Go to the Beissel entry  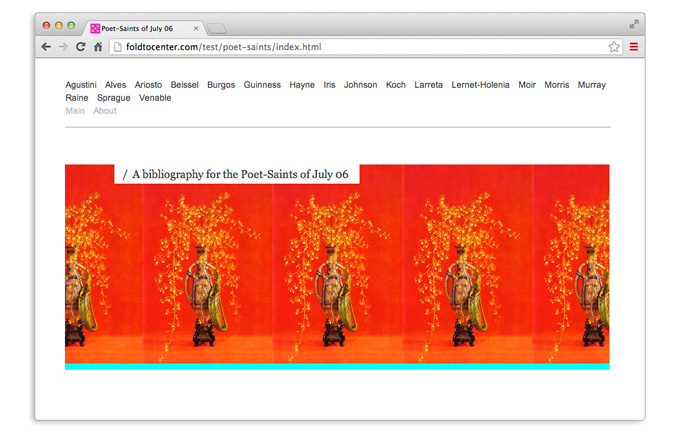(184, 85)
